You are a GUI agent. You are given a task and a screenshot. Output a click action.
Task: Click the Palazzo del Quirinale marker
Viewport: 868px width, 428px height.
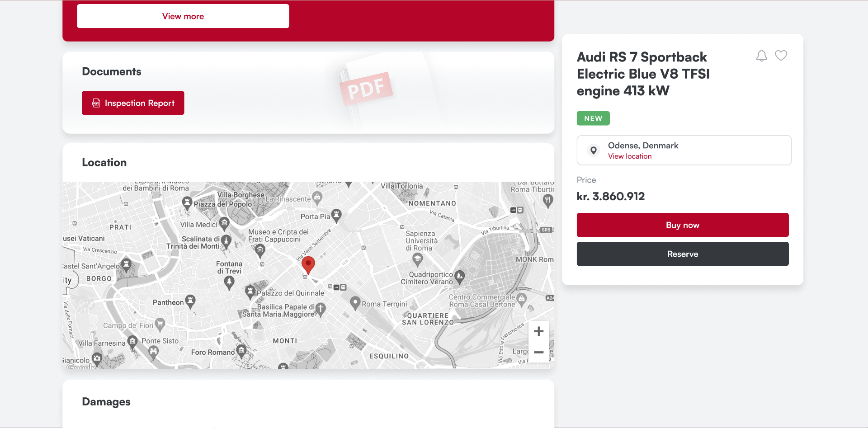click(x=250, y=292)
